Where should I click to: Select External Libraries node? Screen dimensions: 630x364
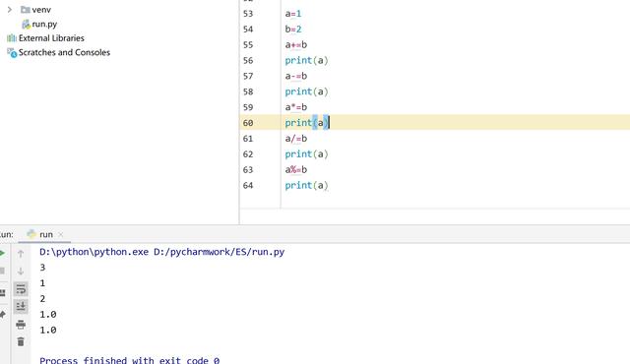pos(51,38)
